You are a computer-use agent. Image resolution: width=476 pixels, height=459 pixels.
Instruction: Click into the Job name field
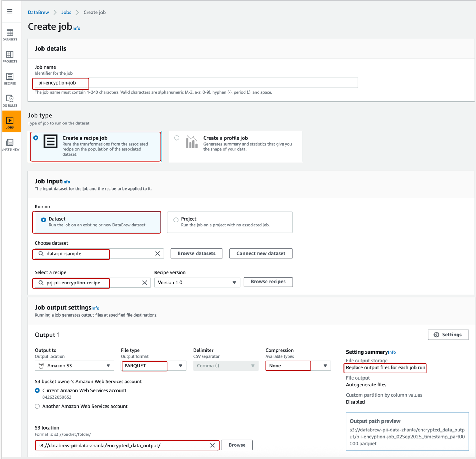click(196, 83)
